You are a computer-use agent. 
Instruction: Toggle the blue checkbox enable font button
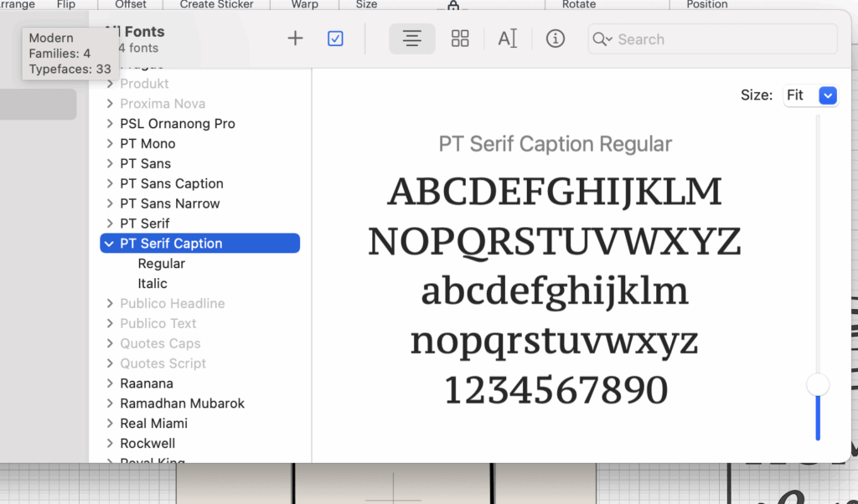pos(335,39)
